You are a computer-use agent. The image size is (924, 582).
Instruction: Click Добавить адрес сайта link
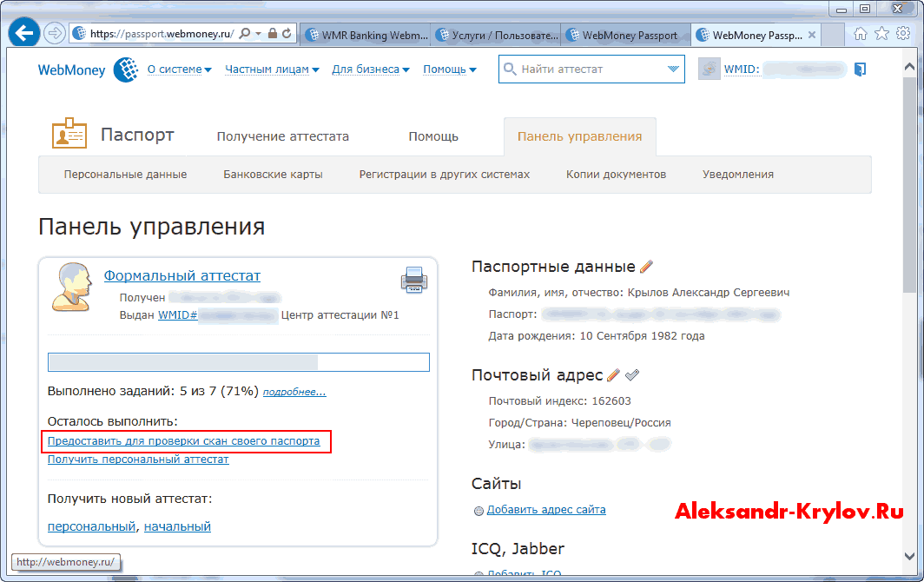[546, 510]
